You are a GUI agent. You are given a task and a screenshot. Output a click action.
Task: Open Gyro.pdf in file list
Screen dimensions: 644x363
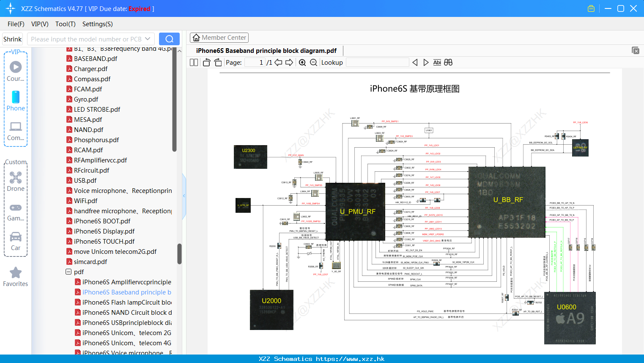[x=86, y=99]
